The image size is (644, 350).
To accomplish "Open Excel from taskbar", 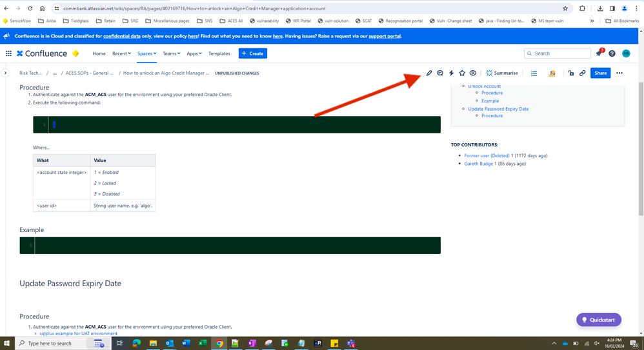I will pyautogui.click(x=203, y=343).
